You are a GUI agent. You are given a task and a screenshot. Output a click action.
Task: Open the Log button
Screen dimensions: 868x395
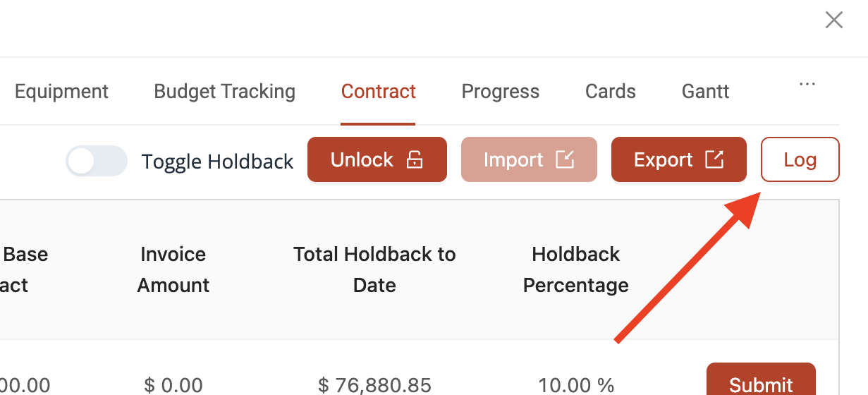[800, 159]
